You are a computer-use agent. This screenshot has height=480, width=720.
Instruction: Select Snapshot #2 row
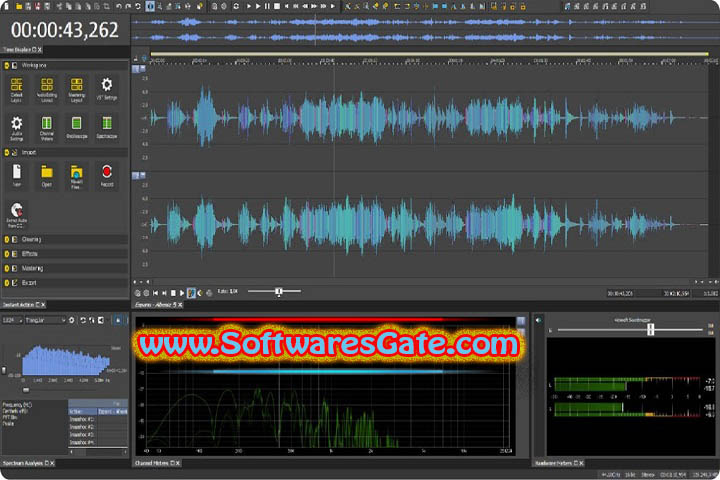pyautogui.click(x=98, y=427)
